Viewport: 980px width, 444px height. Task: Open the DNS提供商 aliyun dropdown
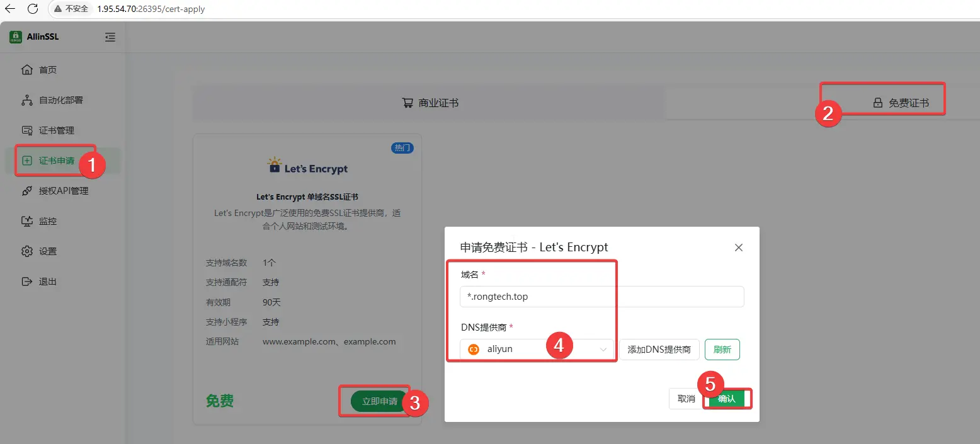click(x=536, y=350)
